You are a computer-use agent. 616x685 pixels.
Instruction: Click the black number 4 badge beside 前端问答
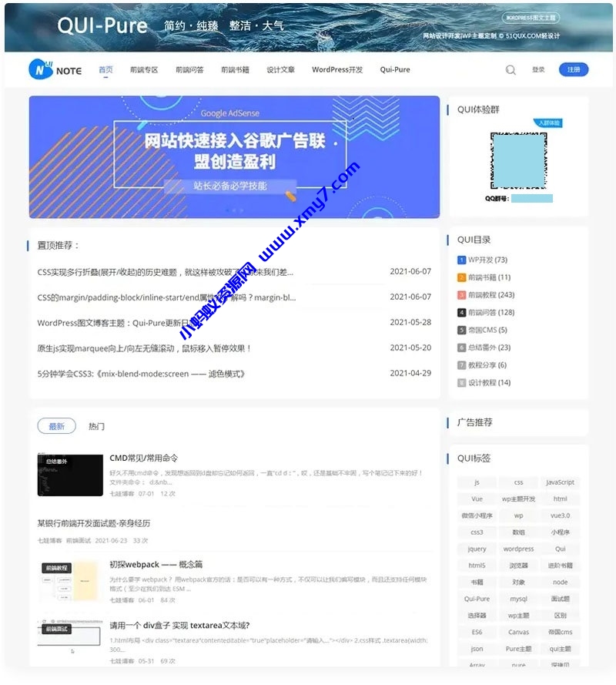(x=460, y=312)
